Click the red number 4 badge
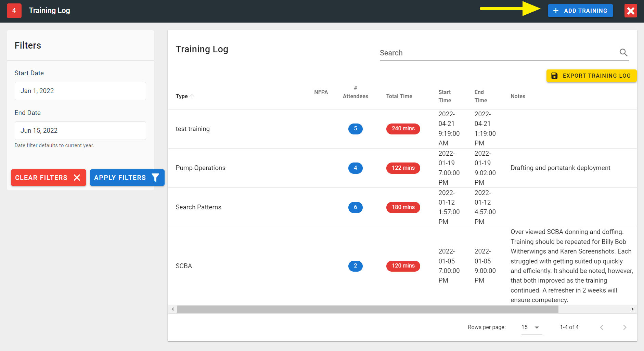This screenshot has width=644, height=351. [x=14, y=11]
